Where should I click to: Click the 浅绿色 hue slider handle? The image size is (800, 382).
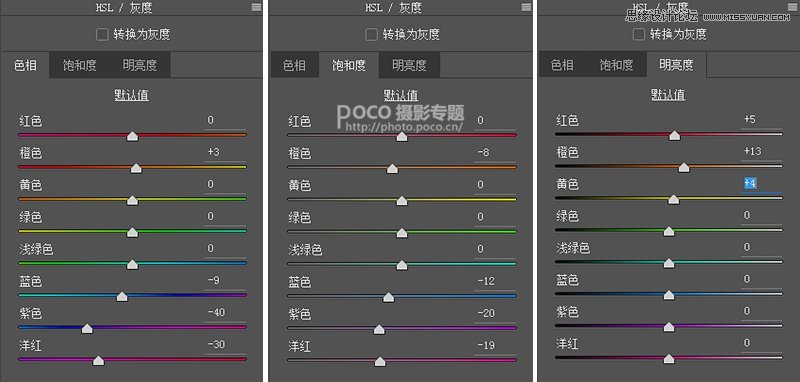[132, 264]
